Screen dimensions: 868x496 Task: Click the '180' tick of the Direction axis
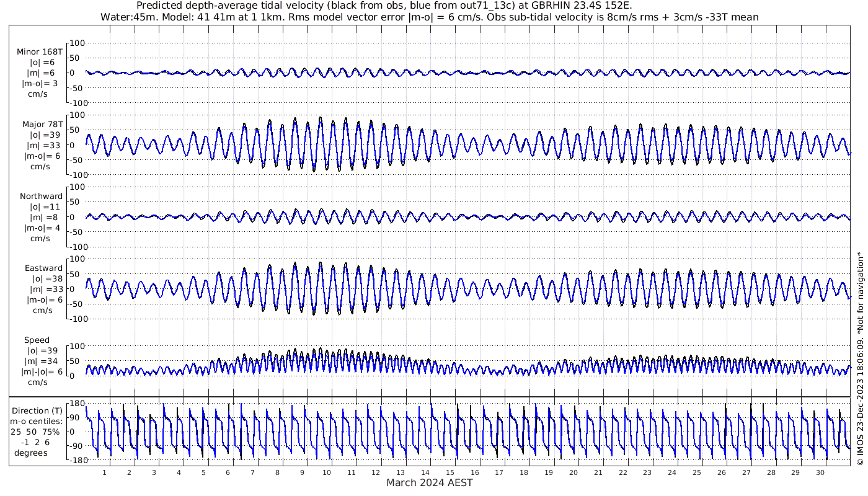coord(77,404)
